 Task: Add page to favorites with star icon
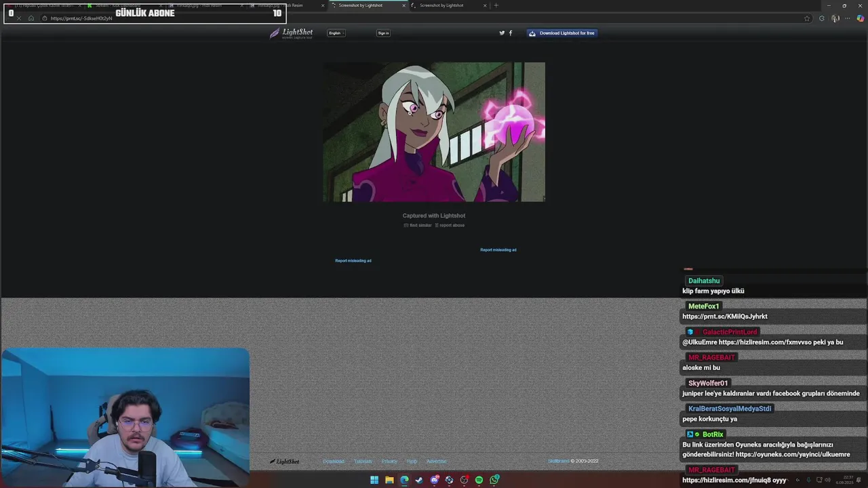(x=807, y=18)
